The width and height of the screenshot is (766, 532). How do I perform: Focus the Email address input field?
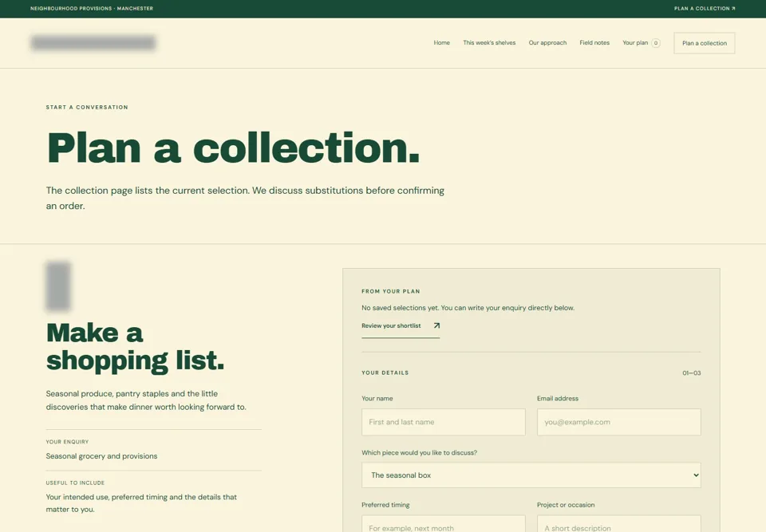click(618, 422)
